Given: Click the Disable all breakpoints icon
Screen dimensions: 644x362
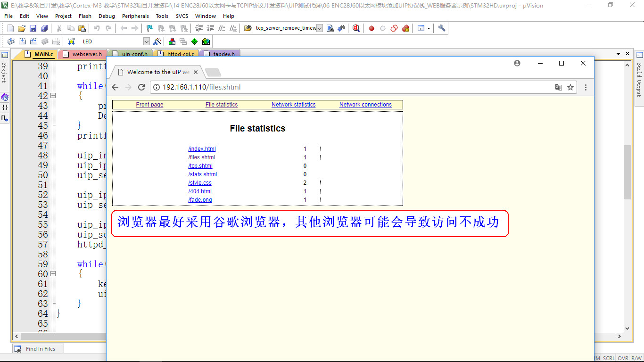Looking at the screenshot, I should coord(394,28).
